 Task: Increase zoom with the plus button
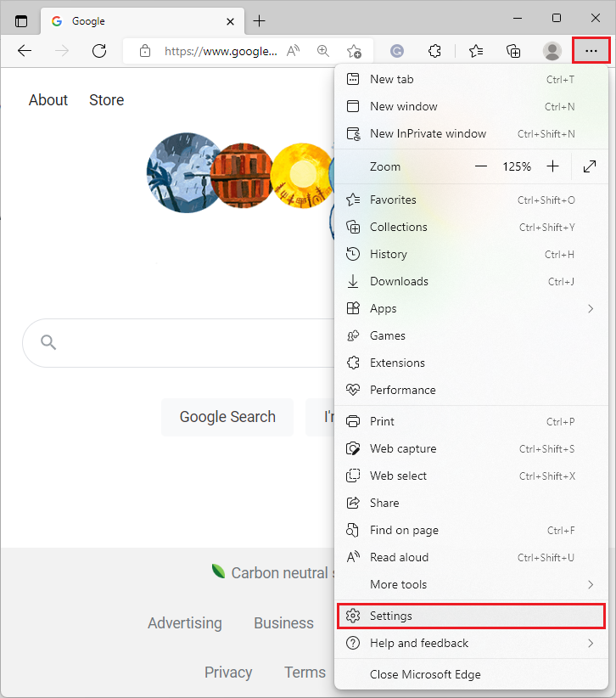pyautogui.click(x=553, y=166)
